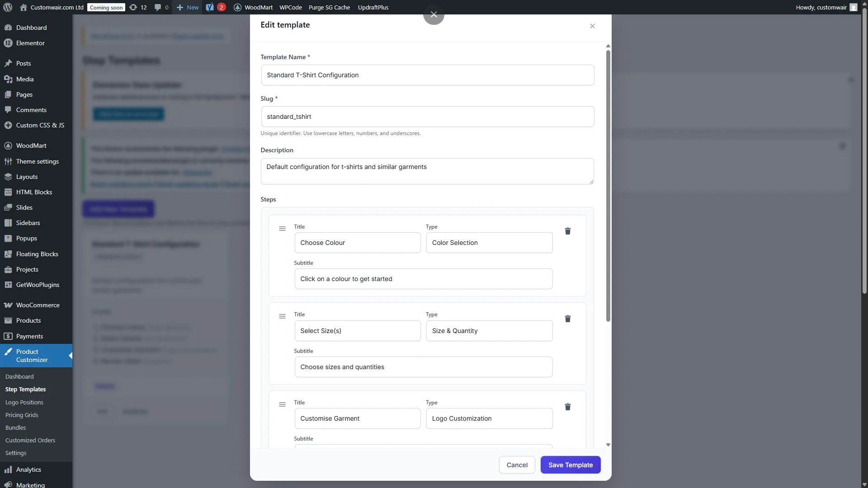
Task: Open Custom CSS & JS menu
Action: click(x=36, y=125)
